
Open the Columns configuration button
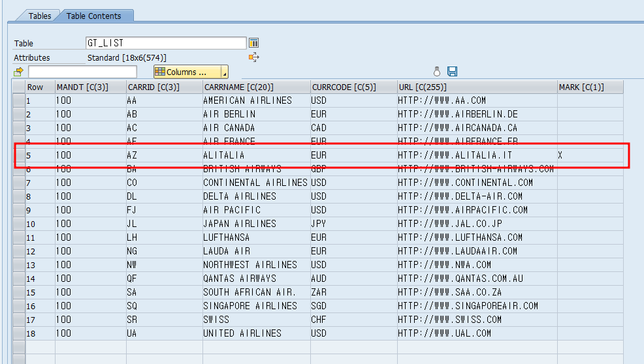187,72
